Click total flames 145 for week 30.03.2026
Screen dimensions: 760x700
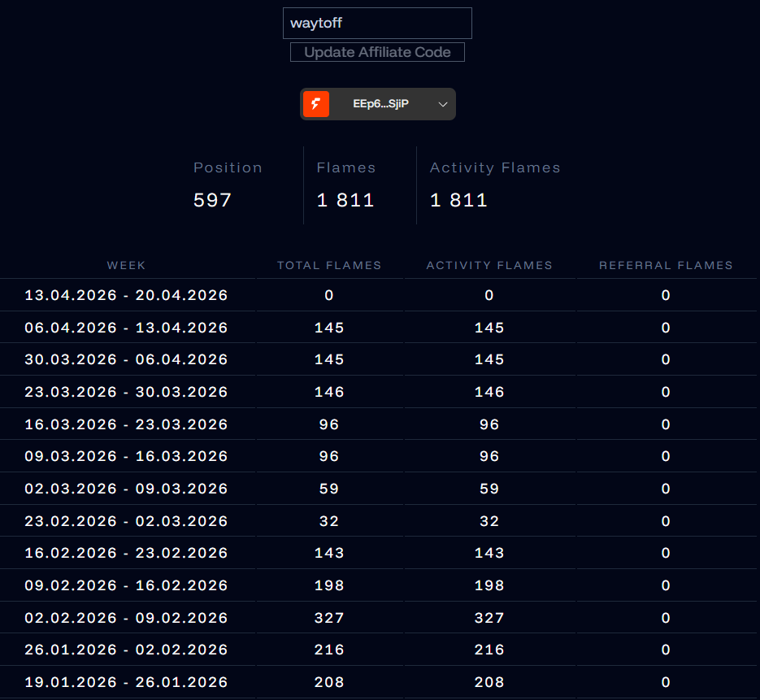point(329,359)
